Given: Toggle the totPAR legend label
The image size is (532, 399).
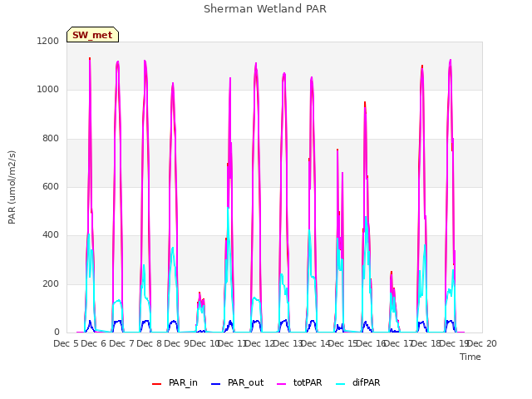Looking at the screenshot, I should click(308, 382).
